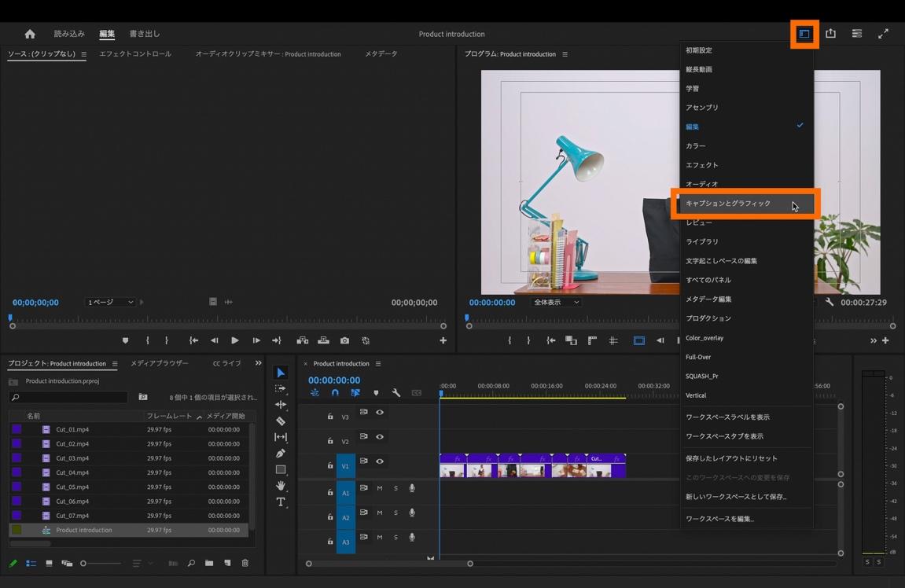
Task: Click Export Frame camera icon in Source monitor
Action: click(344, 340)
